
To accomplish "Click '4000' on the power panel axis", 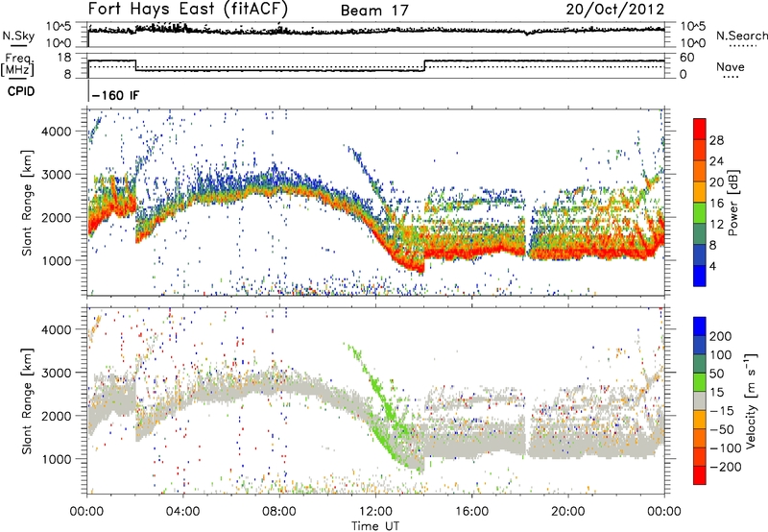I will [56, 132].
